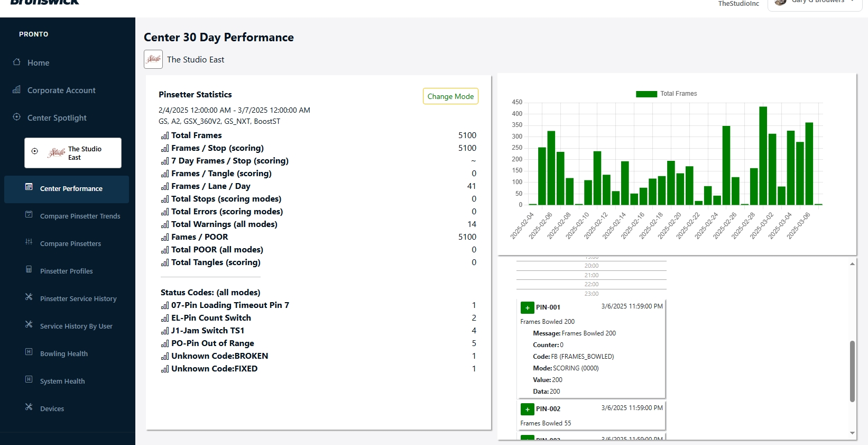Open Devices page link
The height and width of the screenshot is (445, 868).
67,408
